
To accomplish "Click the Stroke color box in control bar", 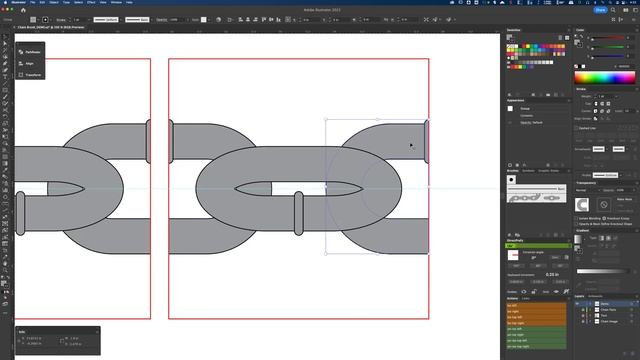I will [45, 20].
